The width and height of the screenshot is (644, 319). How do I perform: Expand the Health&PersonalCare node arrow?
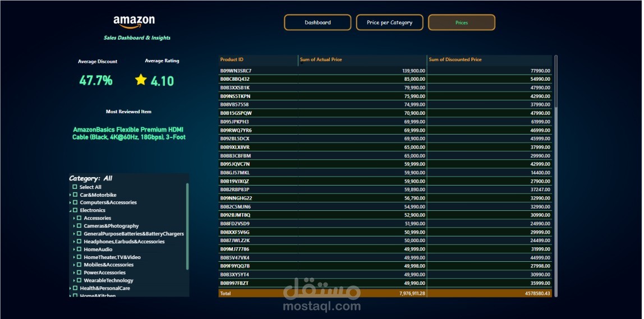(70, 289)
